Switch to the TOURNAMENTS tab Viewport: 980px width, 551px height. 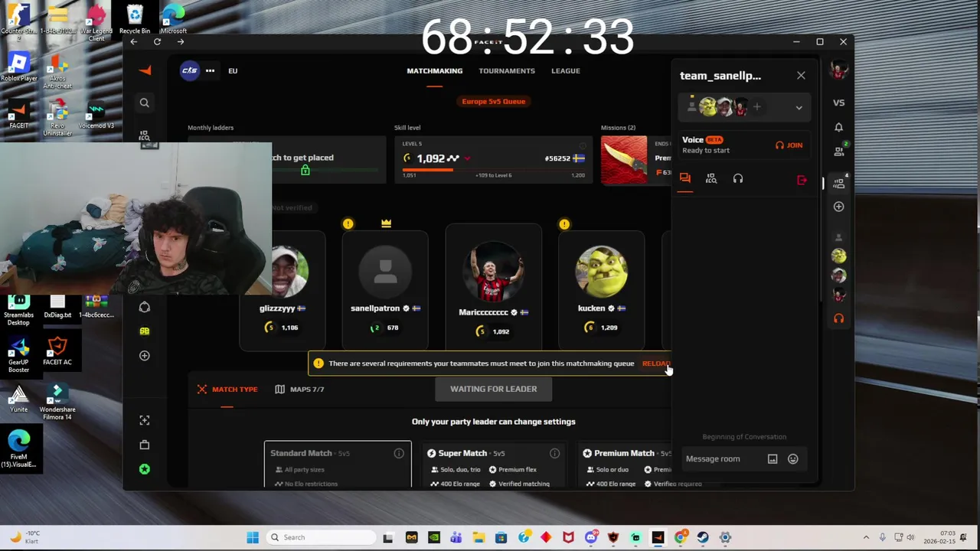507,70
